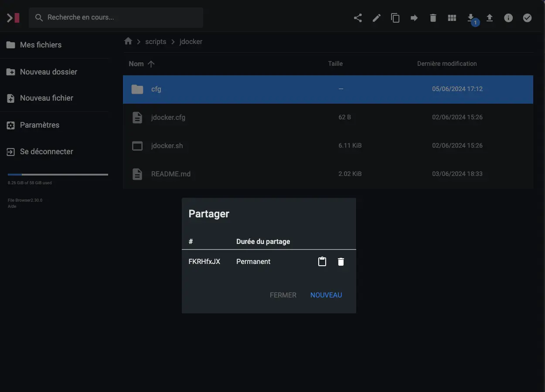Image resolution: width=545 pixels, height=392 pixels.
Task: Click the home breadcrumb icon
Action: click(x=128, y=41)
